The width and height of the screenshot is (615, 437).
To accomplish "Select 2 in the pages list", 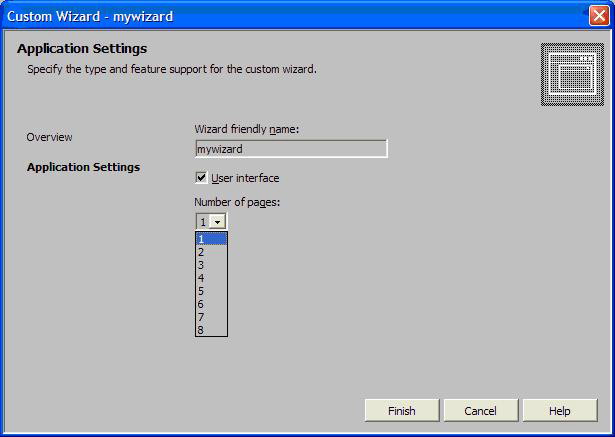I will click(211, 252).
